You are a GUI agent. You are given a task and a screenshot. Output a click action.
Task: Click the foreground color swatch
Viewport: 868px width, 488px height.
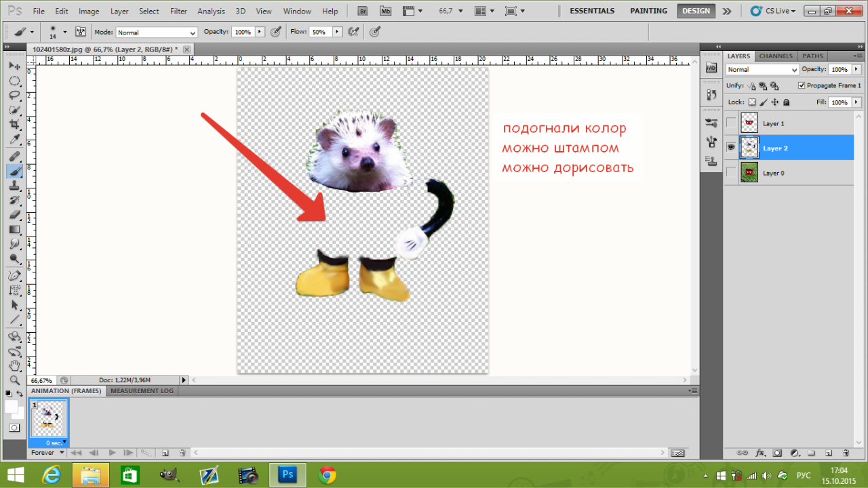12,407
